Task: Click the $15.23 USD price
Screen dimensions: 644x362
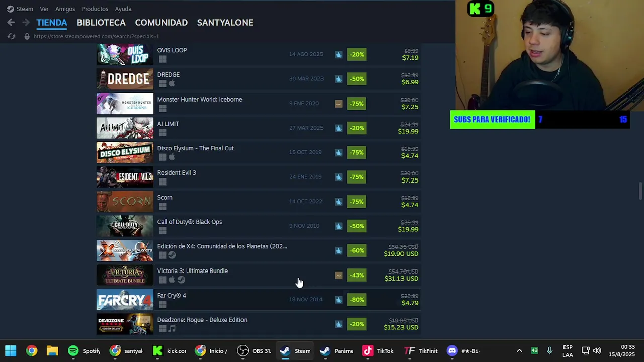Action: click(401, 327)
